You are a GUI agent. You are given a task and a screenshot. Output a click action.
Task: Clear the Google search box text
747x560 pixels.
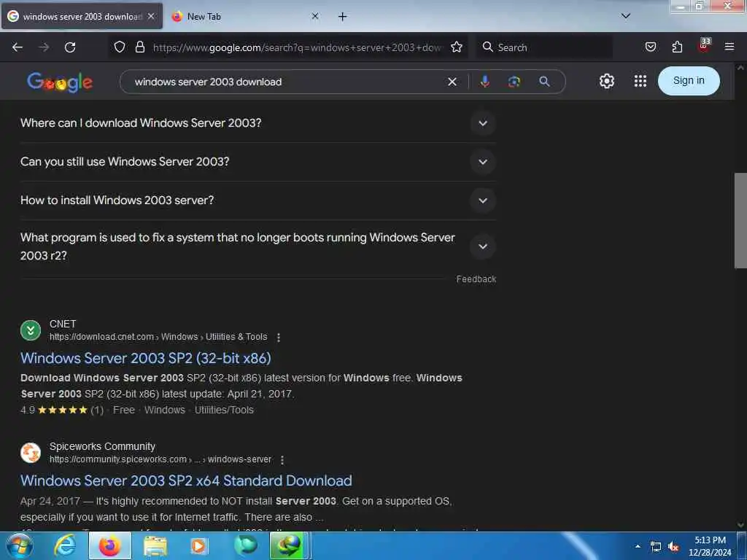pyautogui.click(x=452, y=82)
